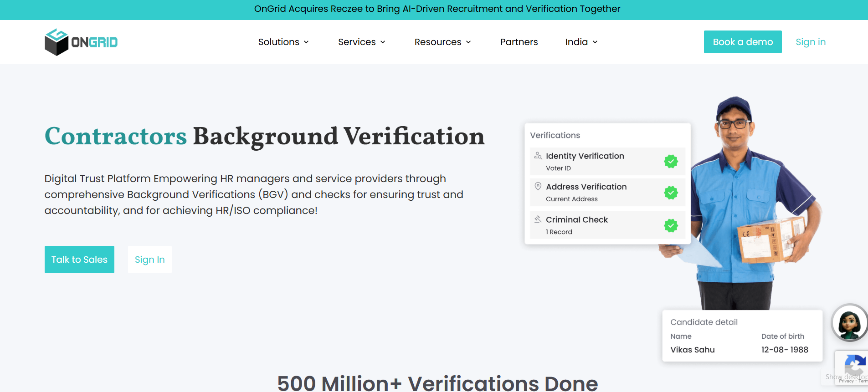Expand the Services dropdown menu
The width and height of the screenshot is (868, 392).
point(362,42)
